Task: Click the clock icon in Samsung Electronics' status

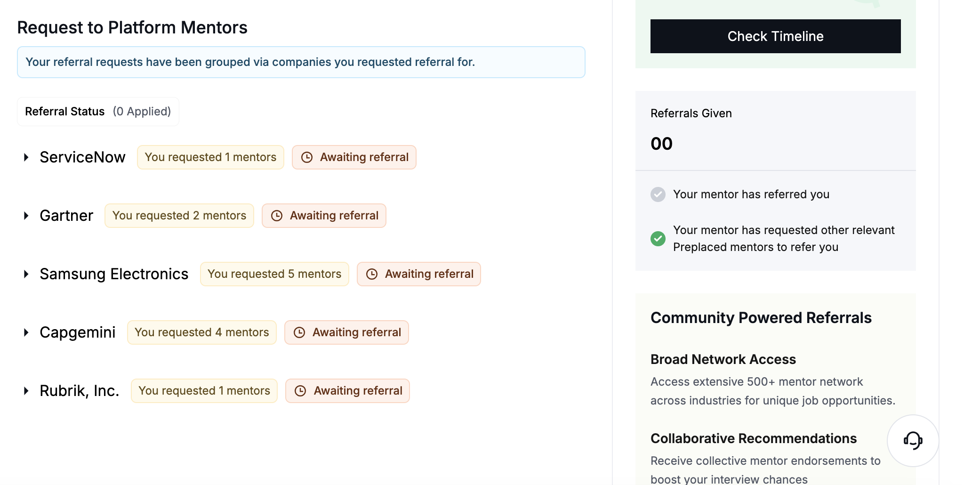Action: (x=372, y=274)
